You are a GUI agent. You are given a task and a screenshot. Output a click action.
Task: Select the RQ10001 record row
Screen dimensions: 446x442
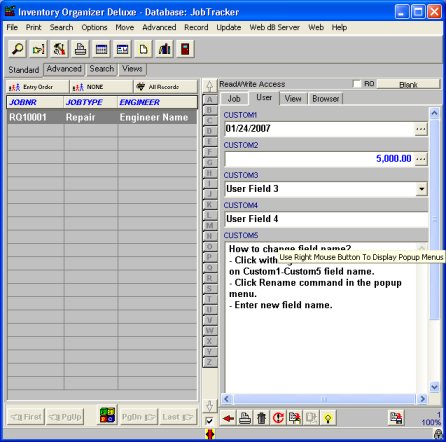click(102, 117)
